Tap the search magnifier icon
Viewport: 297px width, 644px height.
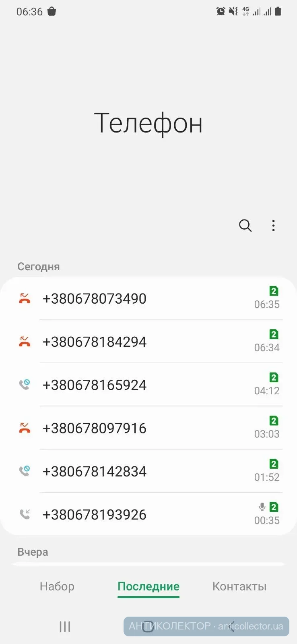(x=245, y=226)
